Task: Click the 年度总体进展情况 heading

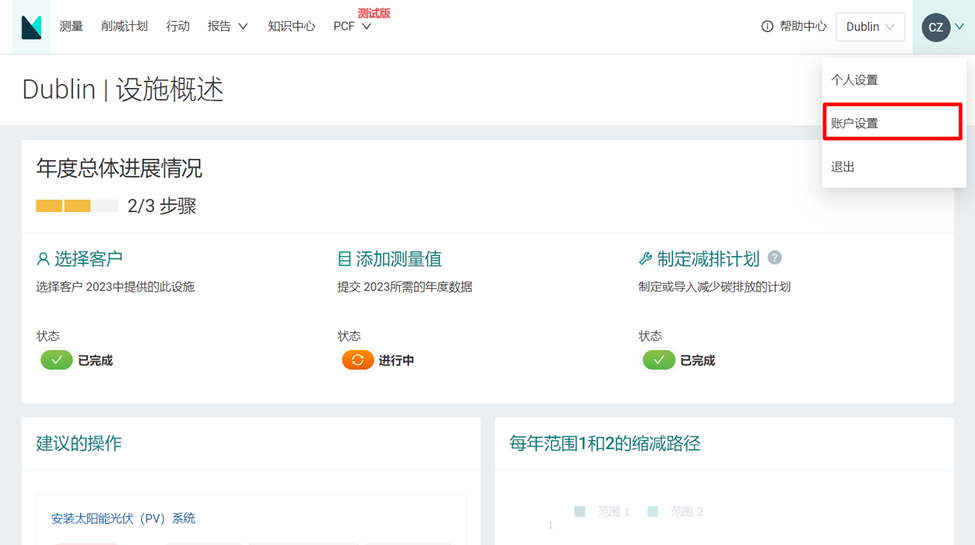Action: pos(119,168)
